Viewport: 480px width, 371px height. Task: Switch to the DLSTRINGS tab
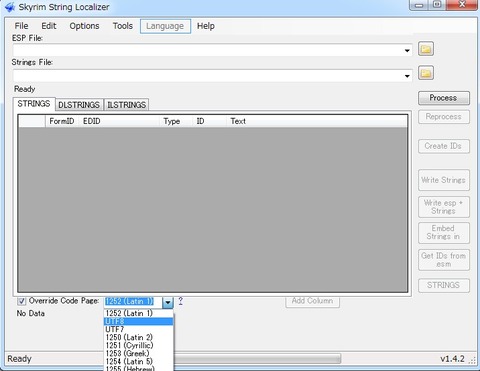tap(79, 105)
